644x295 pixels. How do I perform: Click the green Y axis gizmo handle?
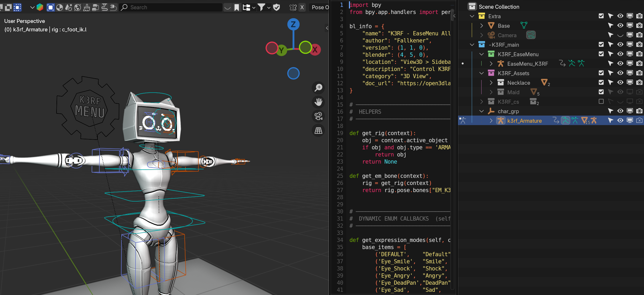[x=282, y=50]
